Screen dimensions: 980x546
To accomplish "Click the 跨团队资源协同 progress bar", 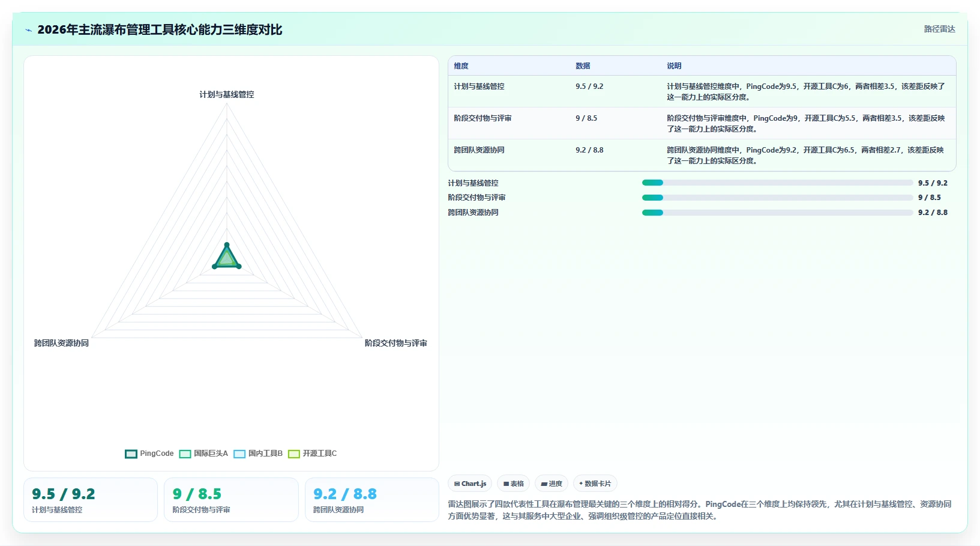I will (777, 213).
